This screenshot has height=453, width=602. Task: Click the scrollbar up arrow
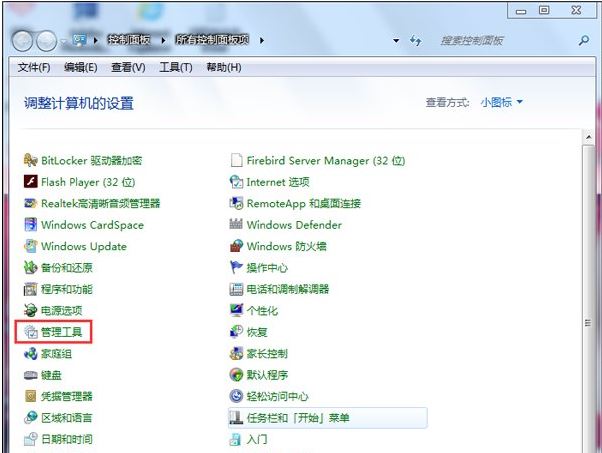(x=589, y=137)
